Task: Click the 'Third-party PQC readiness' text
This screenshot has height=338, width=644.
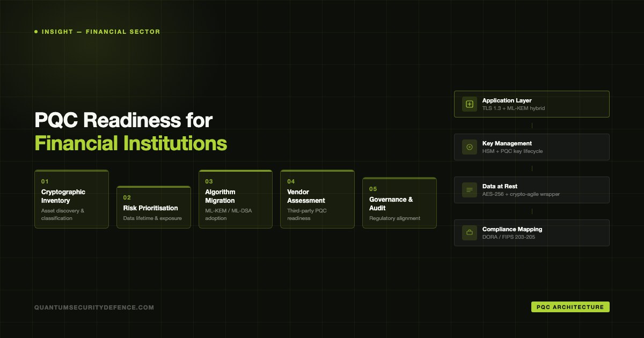Action: pos(307,215)
